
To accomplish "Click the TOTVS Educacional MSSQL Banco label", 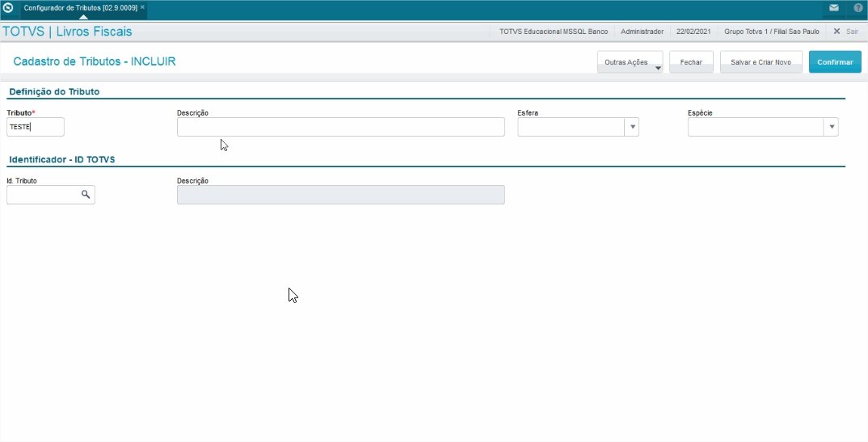I will (554, 32).
